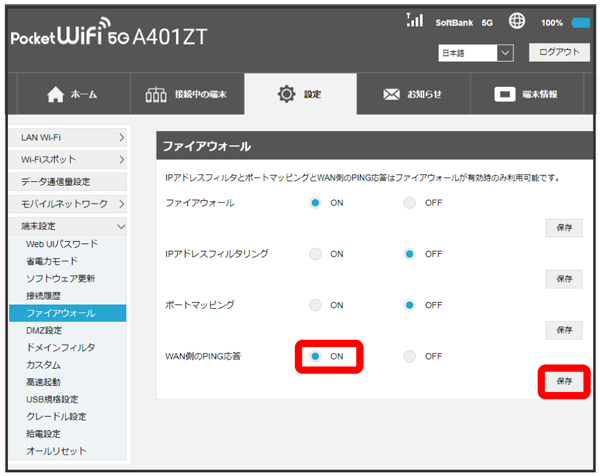This screenshot has width=600, height=476.
Task: Enable IPアドレスフィルタリング ON option
Action: [x=316, y=254]
